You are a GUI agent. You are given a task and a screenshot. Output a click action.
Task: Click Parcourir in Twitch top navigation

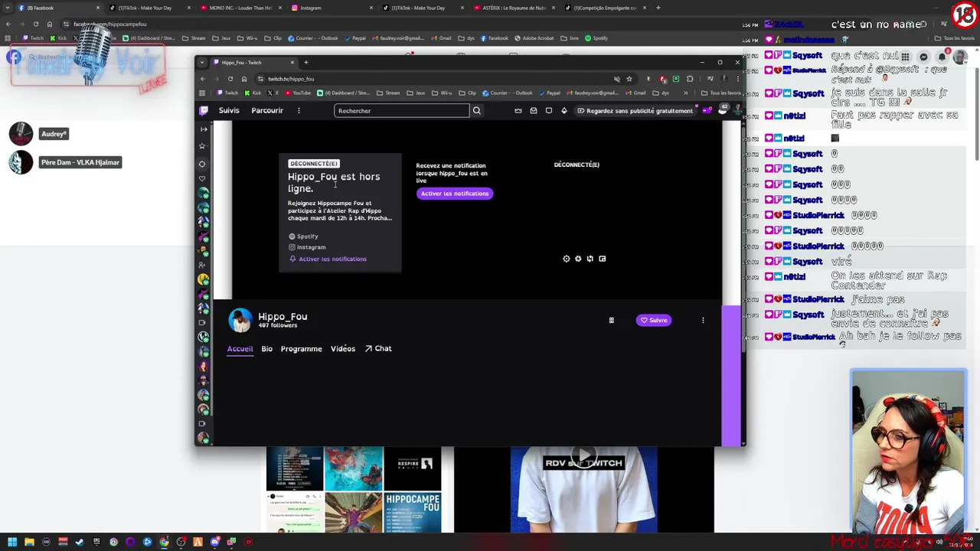coord(267,110)
